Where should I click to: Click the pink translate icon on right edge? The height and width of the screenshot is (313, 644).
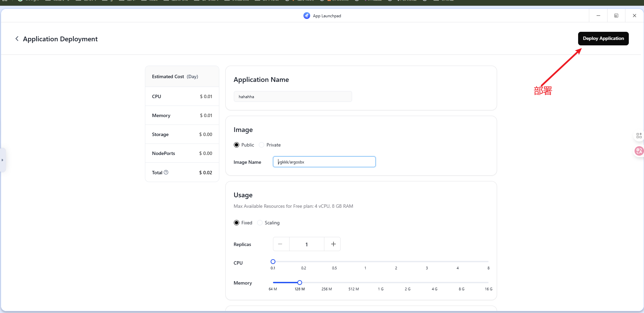[639, 151]
